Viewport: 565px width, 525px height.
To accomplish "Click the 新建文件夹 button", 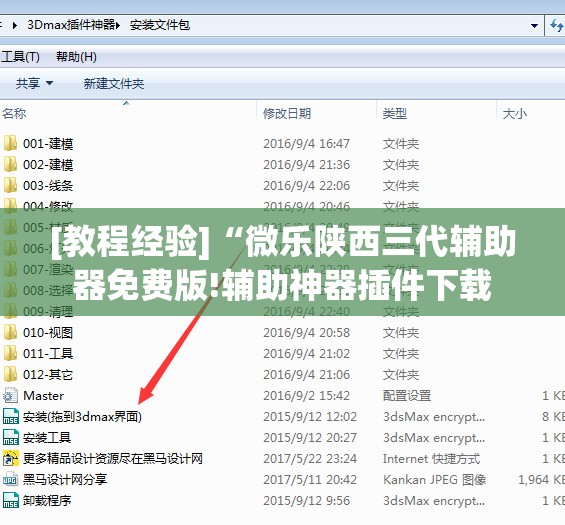I will [x=114, y=84].
